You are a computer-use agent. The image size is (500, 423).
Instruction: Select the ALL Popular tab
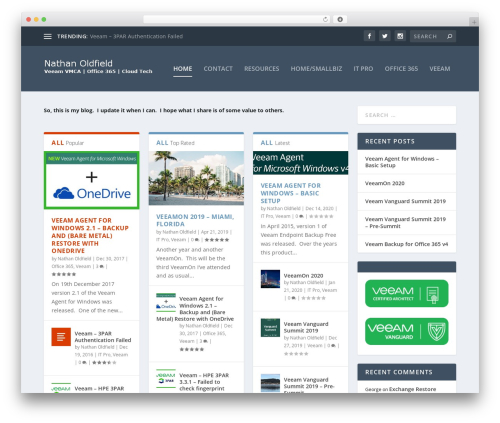[x=67, y=143]
